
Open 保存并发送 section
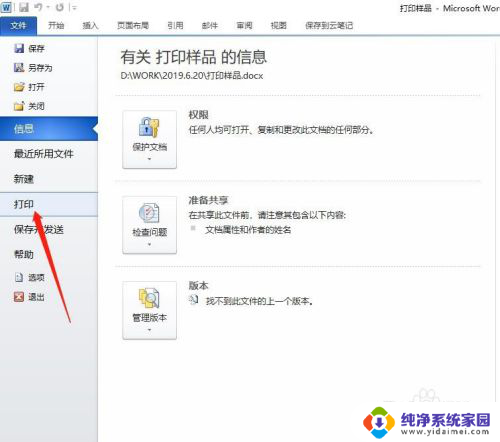39,229
